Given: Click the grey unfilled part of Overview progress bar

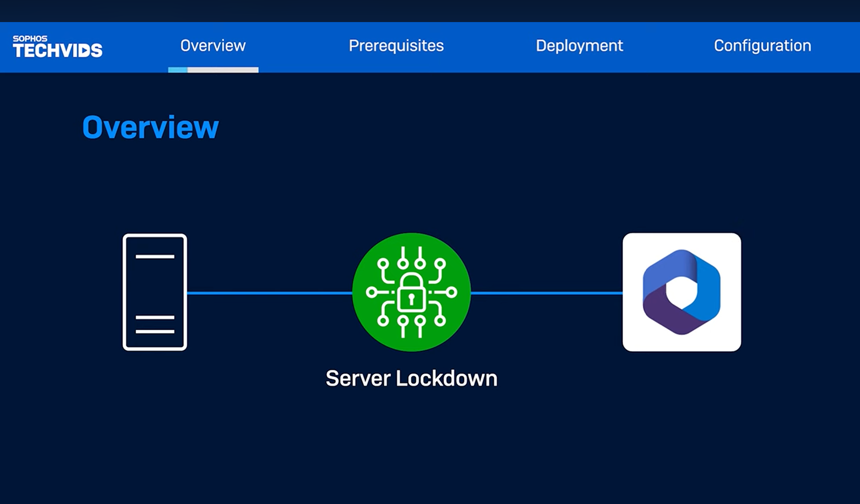Looking at the screenshot, I should coord(223,70).
